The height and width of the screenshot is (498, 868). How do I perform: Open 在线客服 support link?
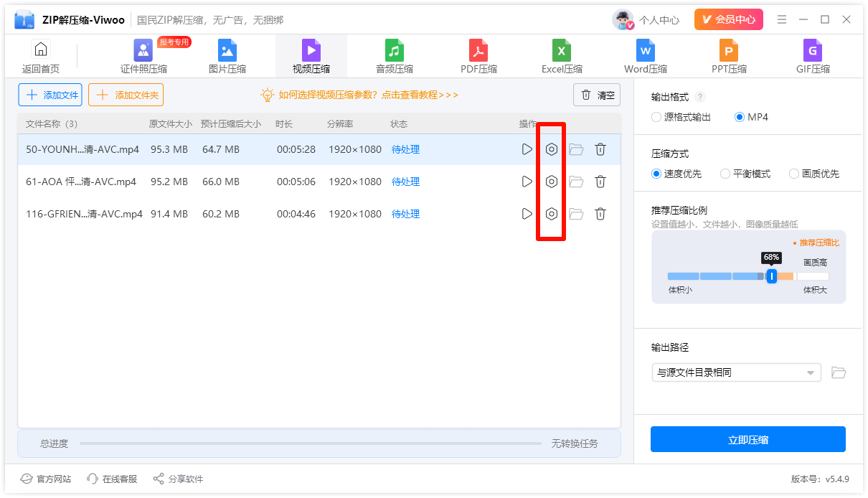(x=112, y=479)
